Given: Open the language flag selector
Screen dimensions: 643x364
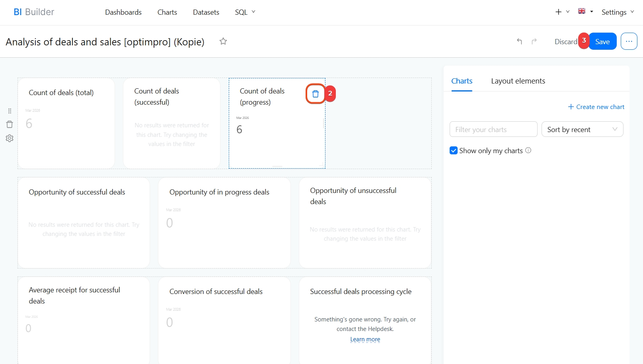Looking at the screenshot, I should (x=585, y=12).
